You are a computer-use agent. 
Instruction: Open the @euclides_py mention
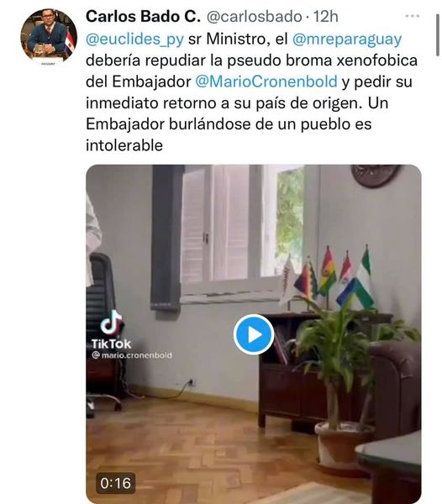(x=134, y=39)
